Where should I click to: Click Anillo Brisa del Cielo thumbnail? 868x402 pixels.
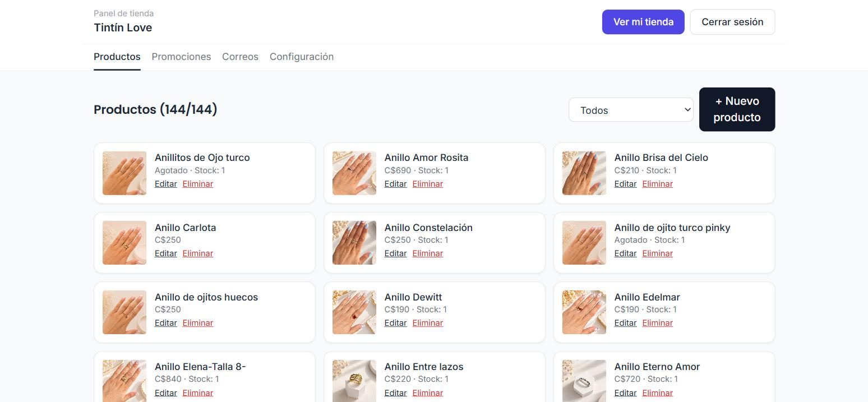[x=584, y=173]
